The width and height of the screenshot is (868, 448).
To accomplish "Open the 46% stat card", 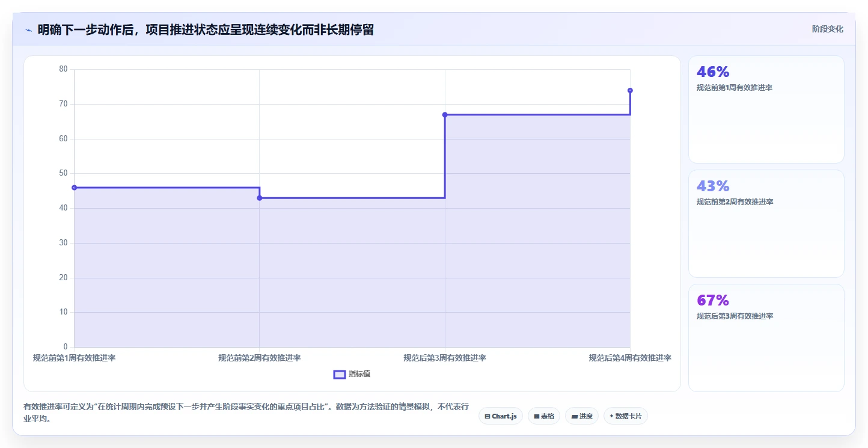I will point(766,109).
